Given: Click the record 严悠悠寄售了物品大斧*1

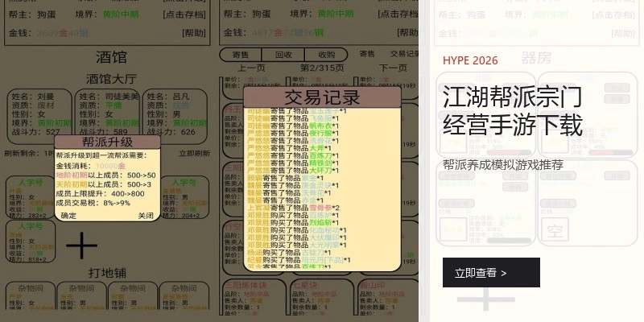Looking at the screenshot, I should [289, 148].
